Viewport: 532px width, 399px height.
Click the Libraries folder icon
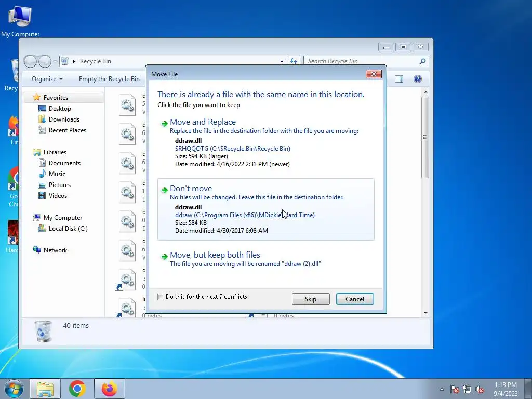click(37, 152)
